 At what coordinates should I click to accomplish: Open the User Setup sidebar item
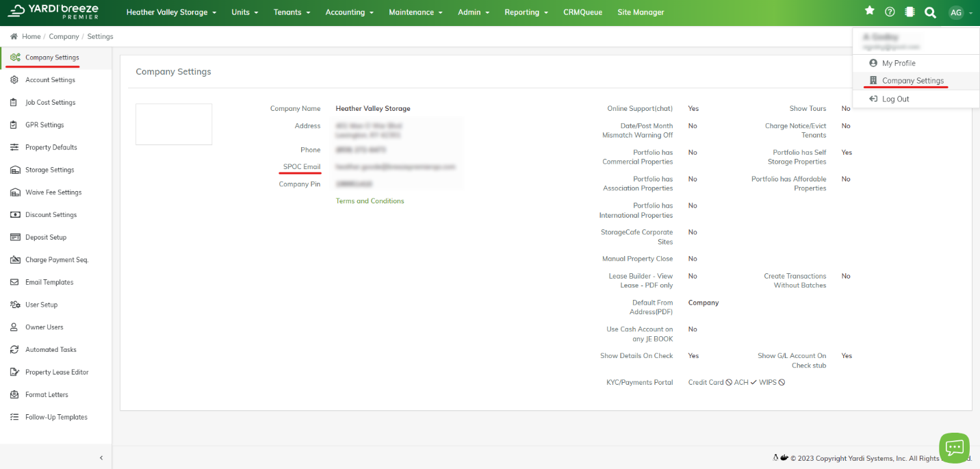[x=41, y=305]
